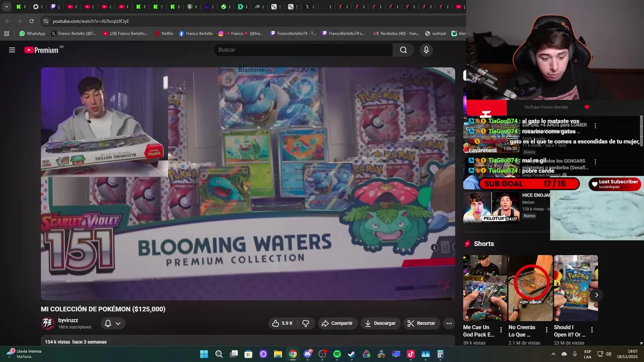Open the Recibidos (40) Gmail bookmark
The image size is (644, 362).
[396, 34]
